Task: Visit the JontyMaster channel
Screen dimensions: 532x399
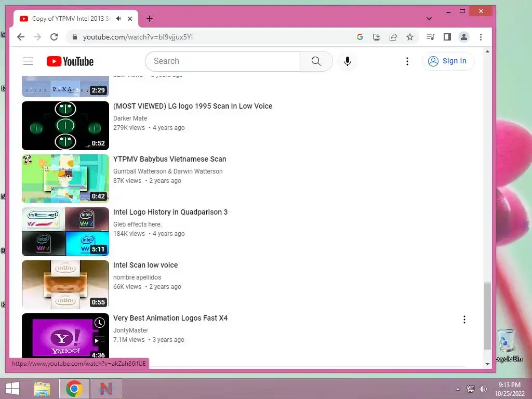Action: point(130,330)
